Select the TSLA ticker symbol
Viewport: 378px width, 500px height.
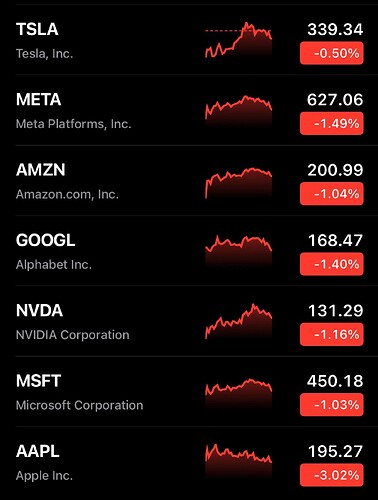[37, 29]
